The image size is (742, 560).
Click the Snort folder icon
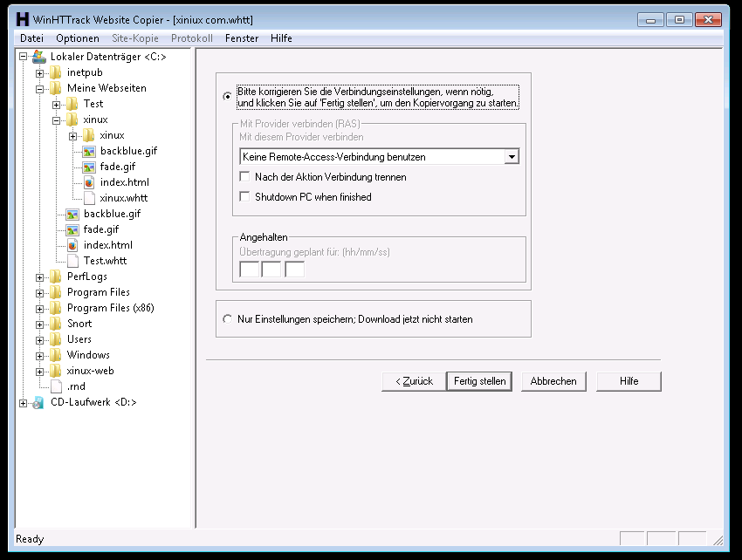click(56, 324)
